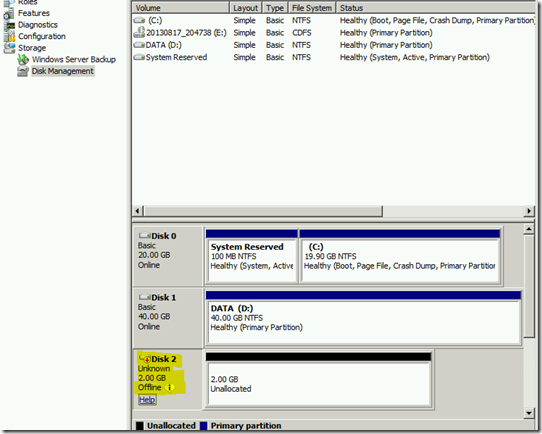This screenshot has width=542, height=434.
Task: Click the disk view scroll down arrow
Action: click(x=529, y=413)
